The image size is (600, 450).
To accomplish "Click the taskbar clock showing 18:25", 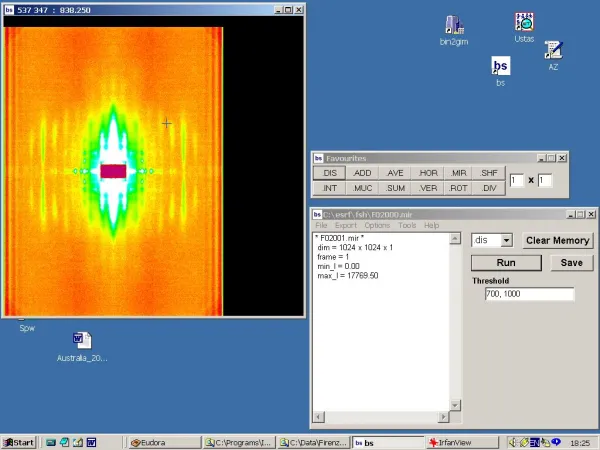I will click(x=580, y=443).
